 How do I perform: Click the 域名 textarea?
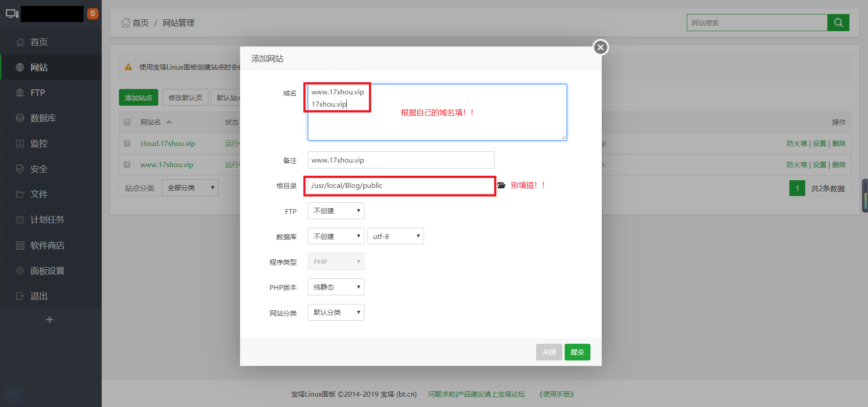(437, 112)
